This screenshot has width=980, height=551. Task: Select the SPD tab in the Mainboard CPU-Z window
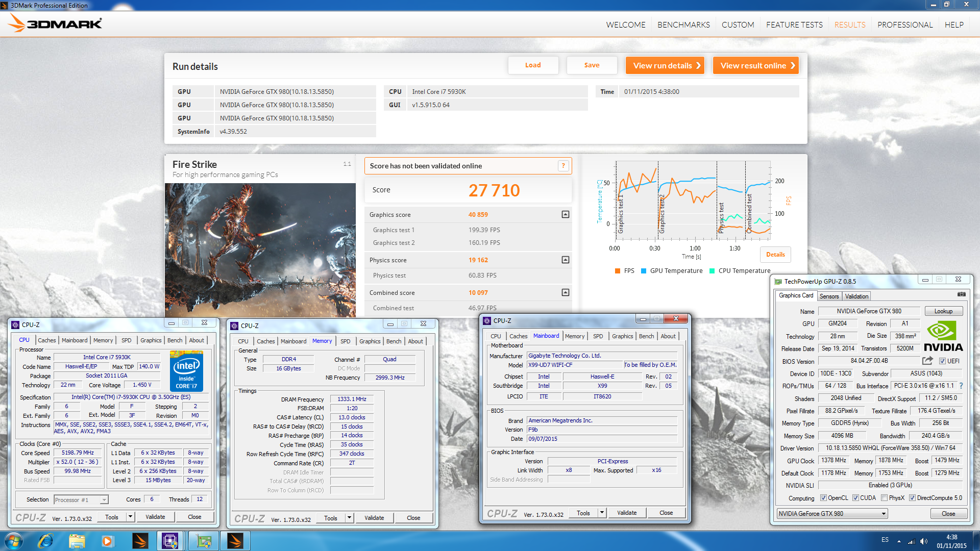(598, 336)
